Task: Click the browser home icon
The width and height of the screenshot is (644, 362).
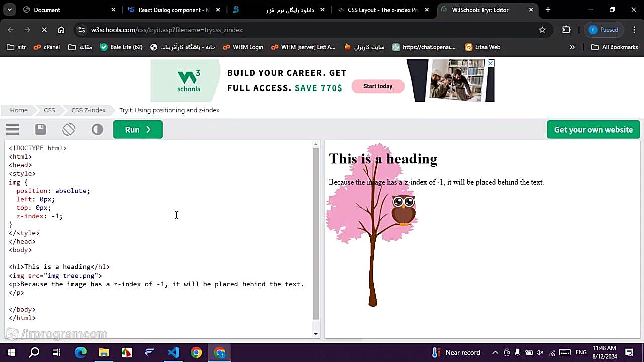Action: pos(61,30)
